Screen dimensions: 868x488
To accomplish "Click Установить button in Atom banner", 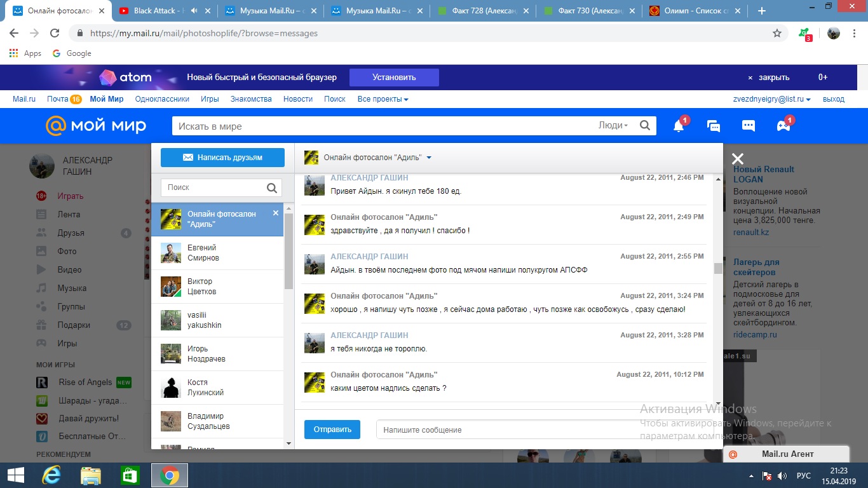I will coord(394,78).
